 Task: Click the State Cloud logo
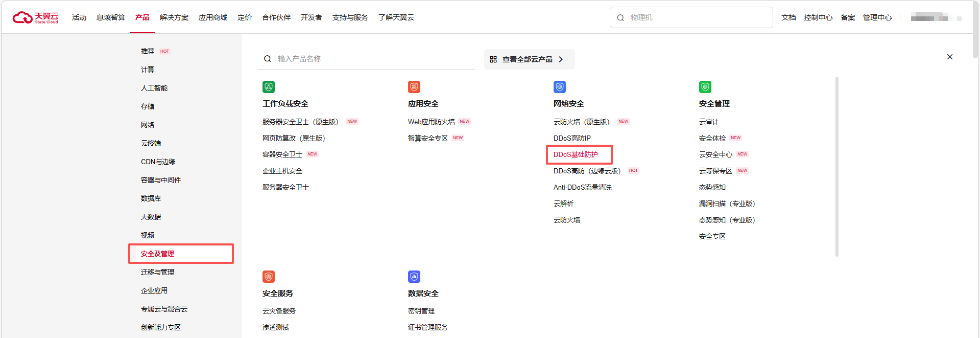click(35, 17)
